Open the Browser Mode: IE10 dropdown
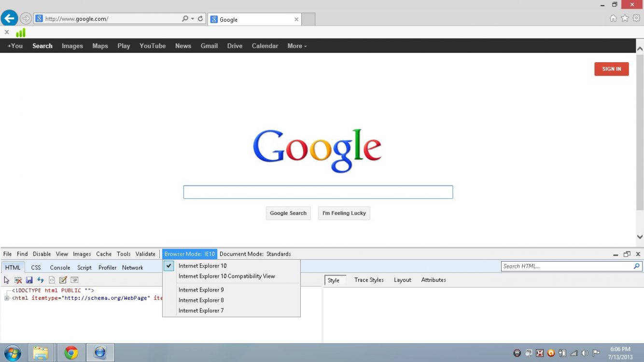This screenshot has width=644, height=362. coord(190,254)
